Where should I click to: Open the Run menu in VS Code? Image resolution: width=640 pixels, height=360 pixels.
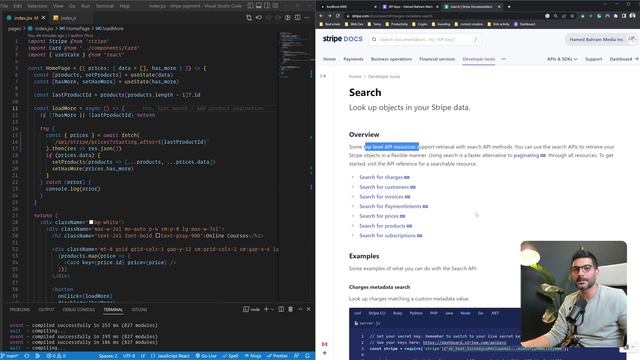pos(85,6)
